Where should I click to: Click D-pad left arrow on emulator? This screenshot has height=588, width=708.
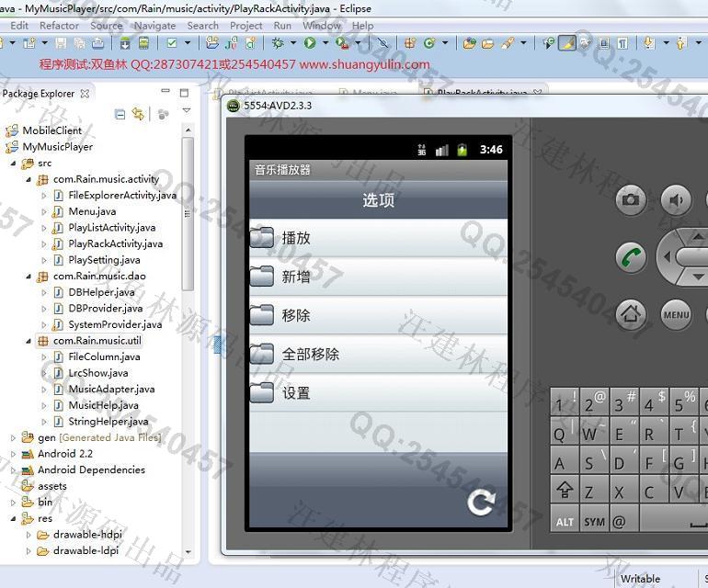coord(667,257)
